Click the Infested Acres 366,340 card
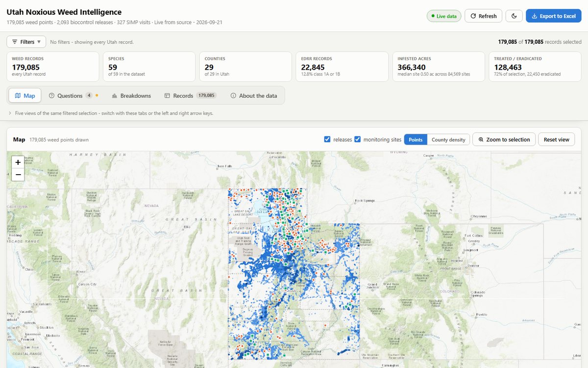 (x=439, y=67)
